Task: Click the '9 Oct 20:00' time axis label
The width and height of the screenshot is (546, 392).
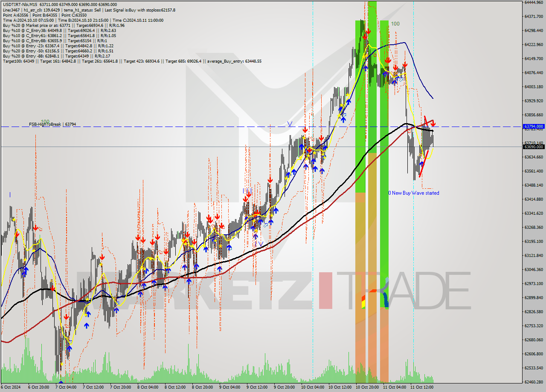Action: [285, 387]
